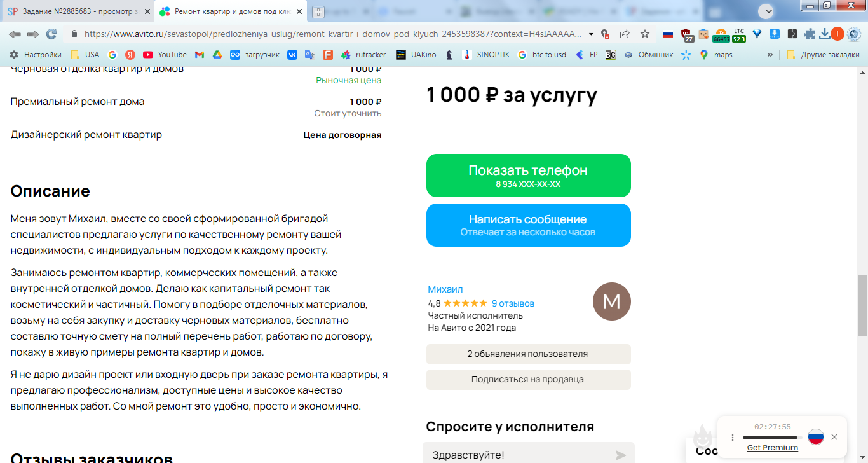Open the puzzle-piece Extensions menu
Viewport: 868px width, 463px height.
point(810,34)
